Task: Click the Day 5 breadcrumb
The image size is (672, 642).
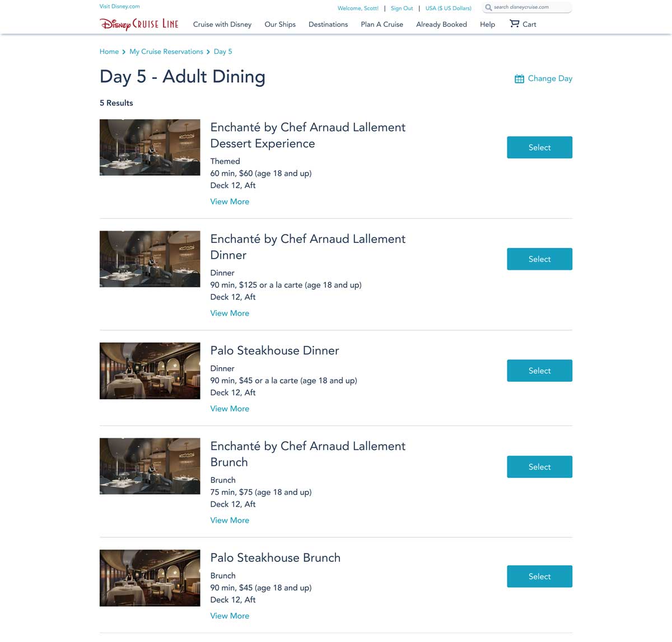Action: coord(223,51)
